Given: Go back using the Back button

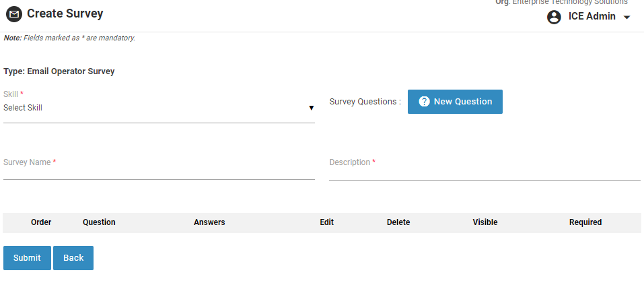Looking at the screenshot, I should point(73,258).
